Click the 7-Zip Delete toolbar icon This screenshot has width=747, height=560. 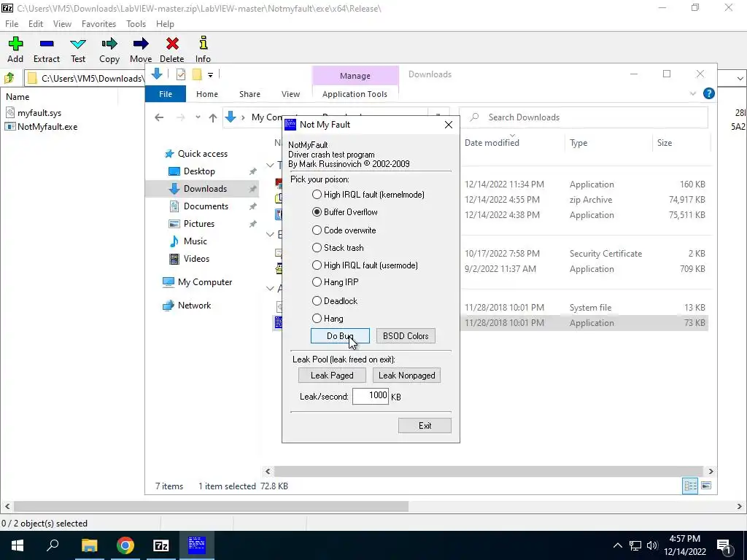[172, 50]
